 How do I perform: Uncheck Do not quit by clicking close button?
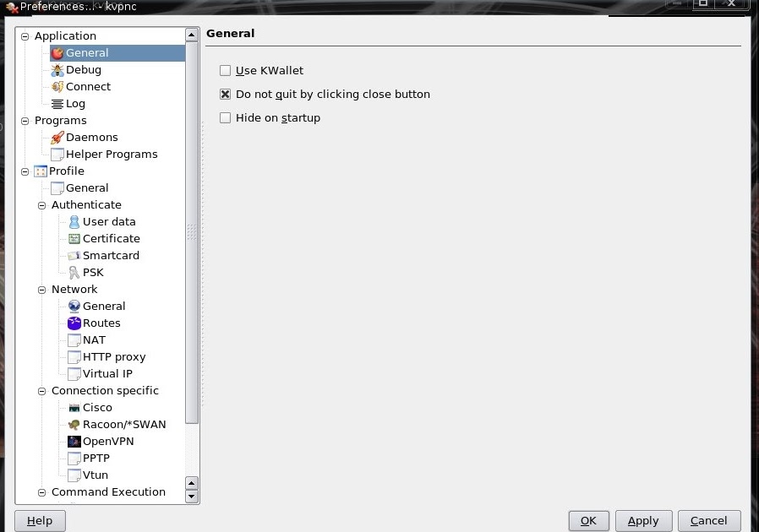(x=225, y=95)
